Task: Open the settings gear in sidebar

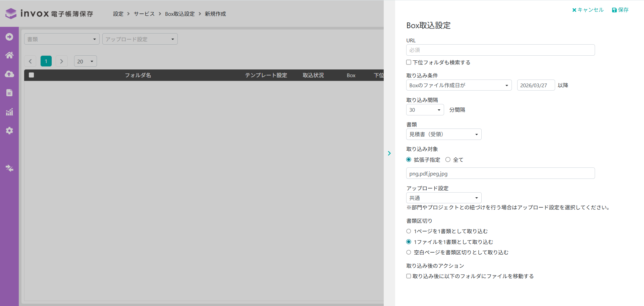Action: tap(9, 131)
